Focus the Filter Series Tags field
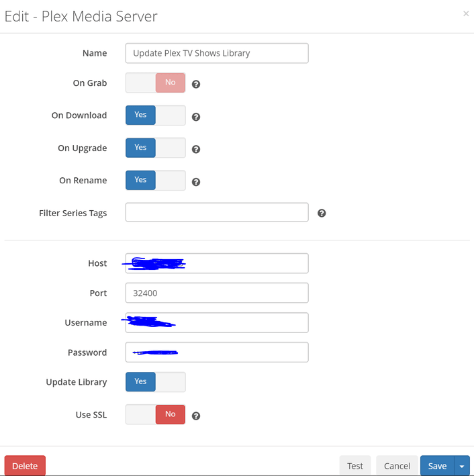This screenshot has width=474, height=476. 217,212
